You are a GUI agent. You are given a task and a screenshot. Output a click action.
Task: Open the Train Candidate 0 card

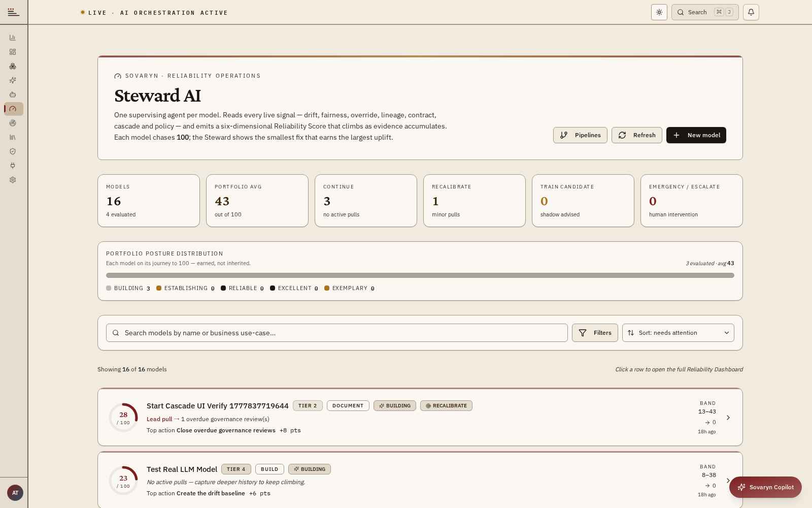[x=583, y=201]
